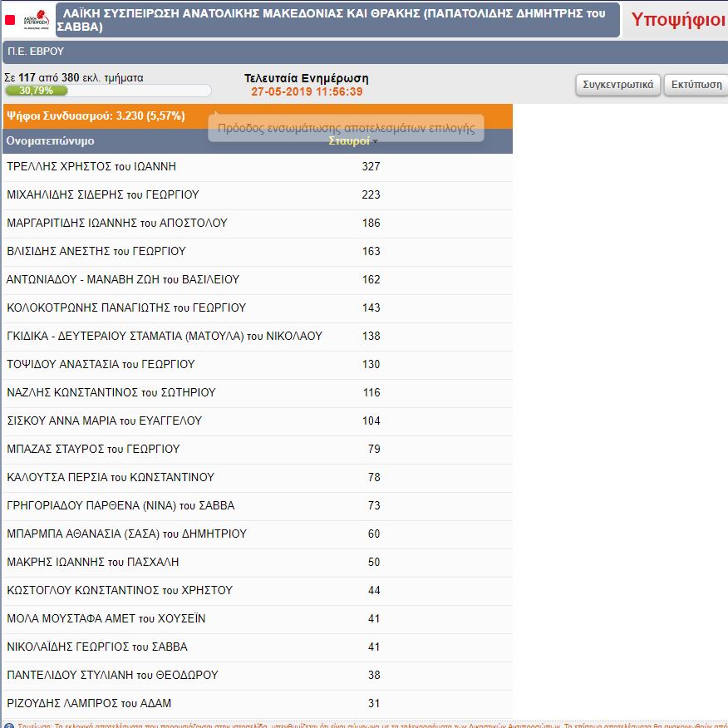Screen dimensions: 728x728
Task: Sort by the Σταυροί column header
Action: coord(349,141)
